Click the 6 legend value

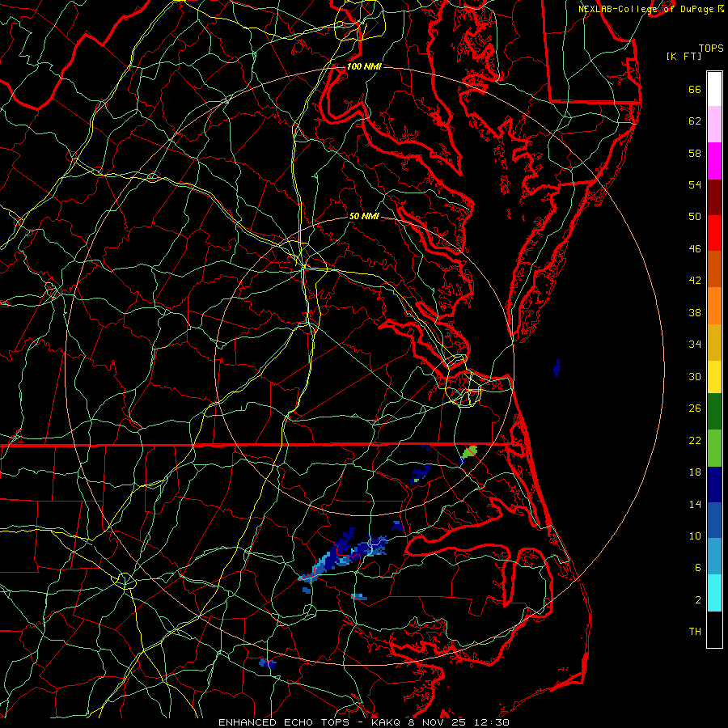click(x=698, y=567)
